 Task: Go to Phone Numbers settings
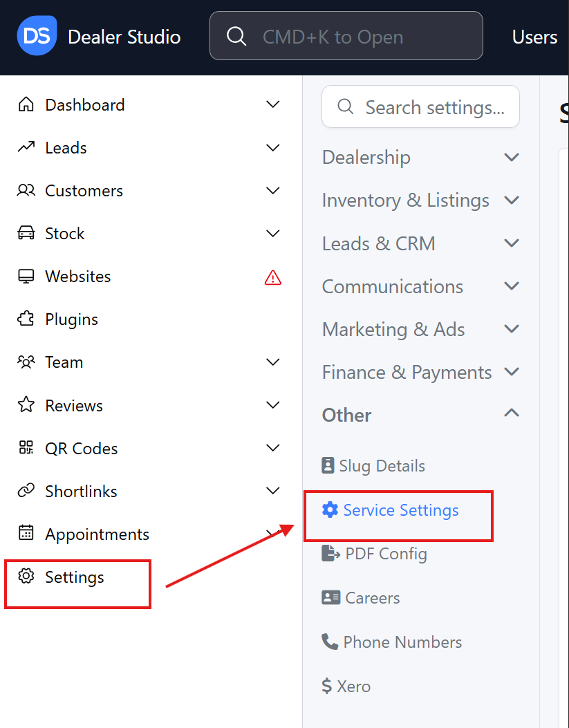click(402, 642)
